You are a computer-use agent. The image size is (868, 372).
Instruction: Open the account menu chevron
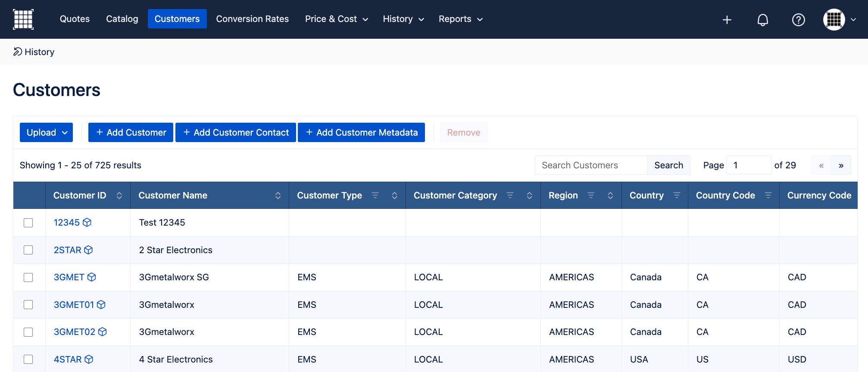point(853,19)
